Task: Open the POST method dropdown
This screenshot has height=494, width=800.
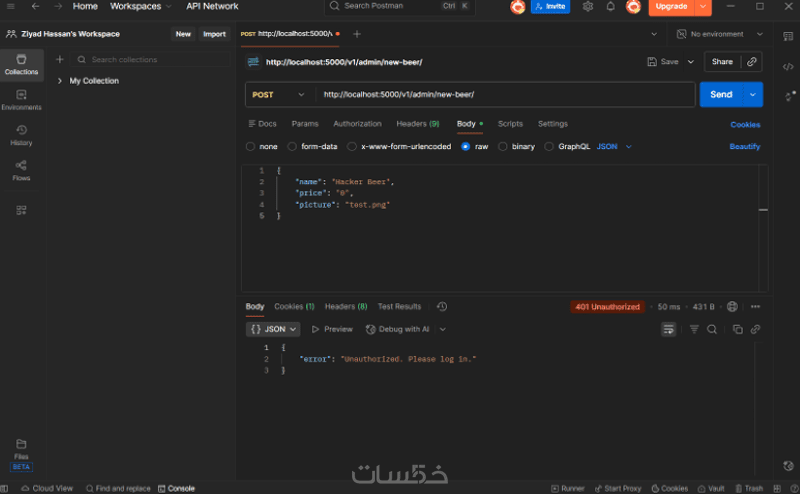Action: pos(279,94)
